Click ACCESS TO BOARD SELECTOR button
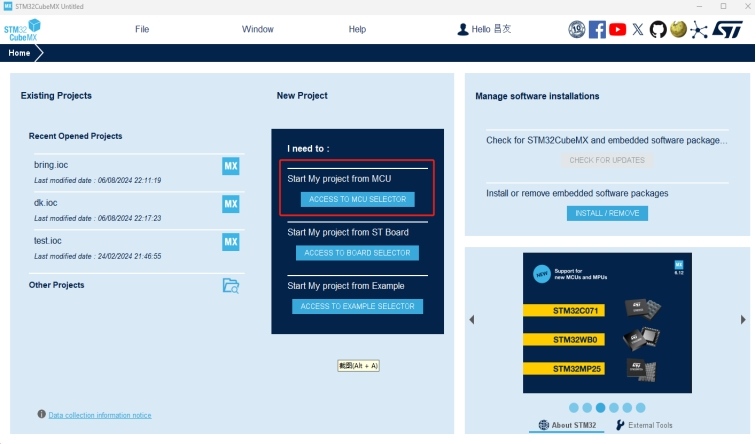756x444 pixels. [357, 253]
